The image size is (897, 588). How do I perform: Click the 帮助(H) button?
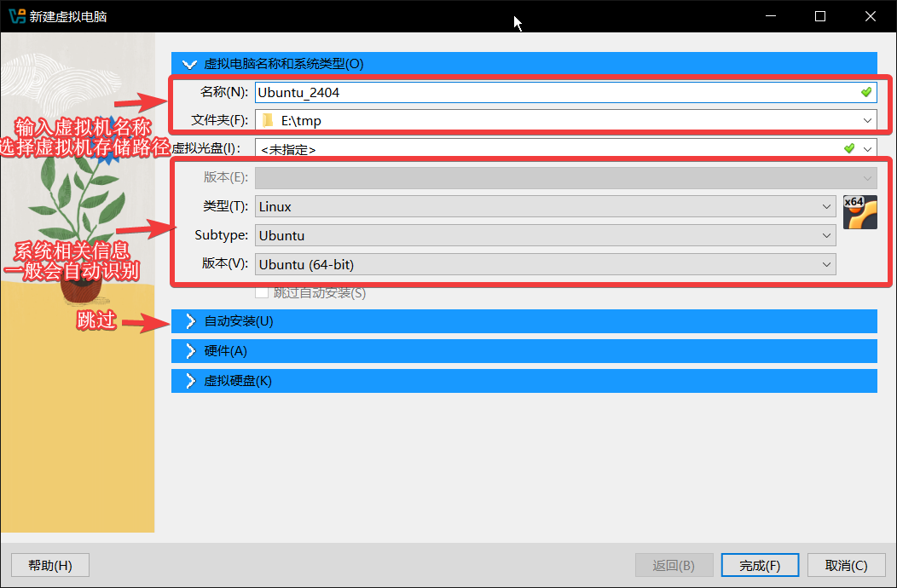pyautogui.click(x=50, y=566)
